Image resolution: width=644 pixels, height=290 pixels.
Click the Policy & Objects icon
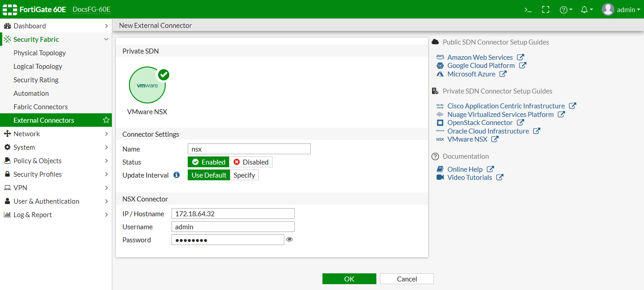coord(7,161)
